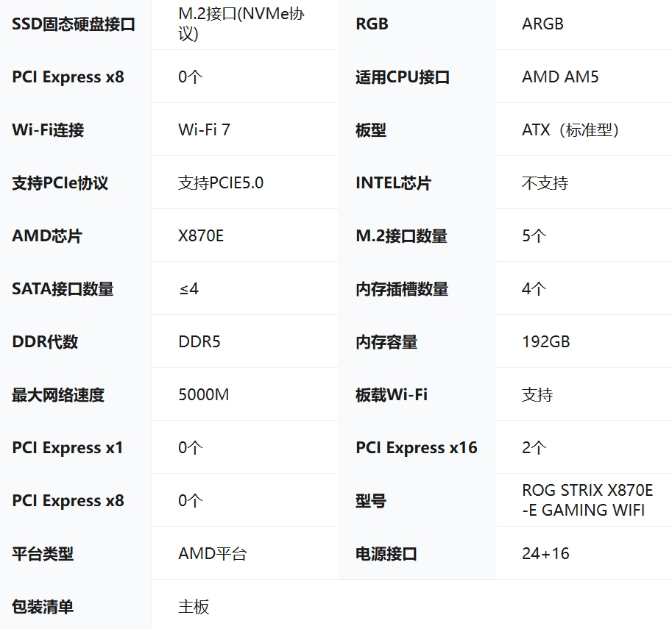Image resolution: width=672 pixels, height=629 pixels.
Task: Click the SATA接口数量 label
Action: point(63,289)
